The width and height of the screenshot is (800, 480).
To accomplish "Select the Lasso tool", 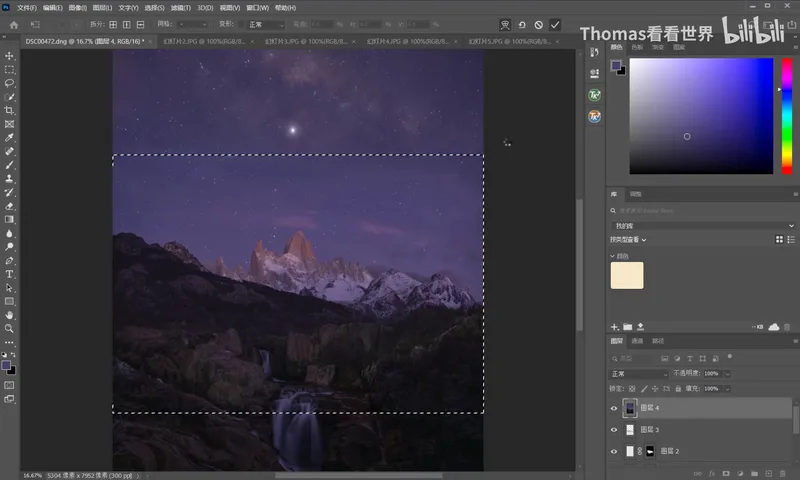I will [9, 83].
